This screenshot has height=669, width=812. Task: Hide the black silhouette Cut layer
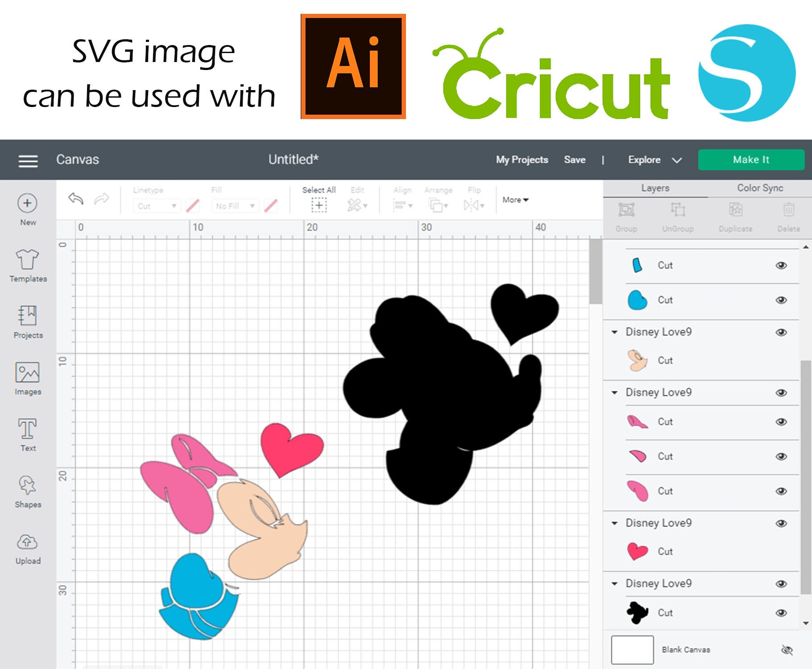click(781, 613)
